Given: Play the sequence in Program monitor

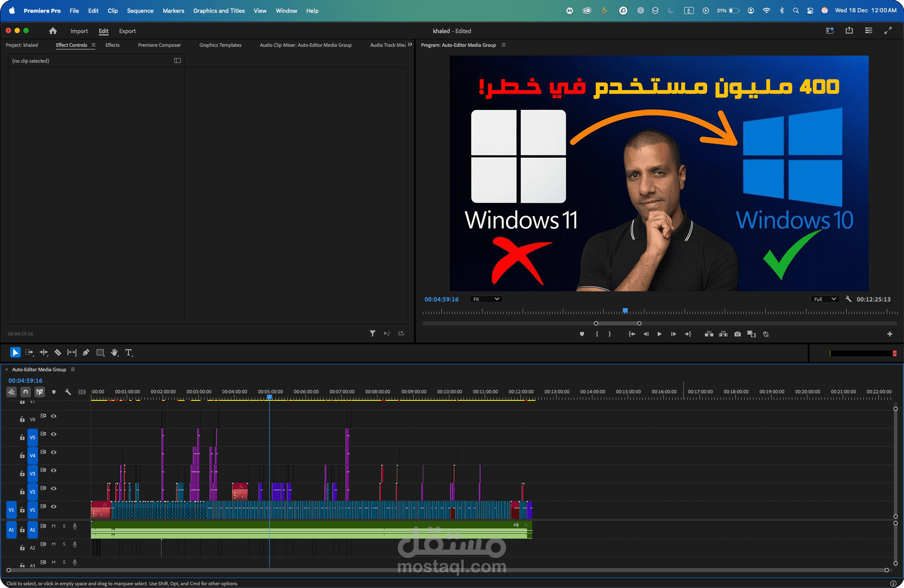Looking at the screenshot, I should 659,334.
